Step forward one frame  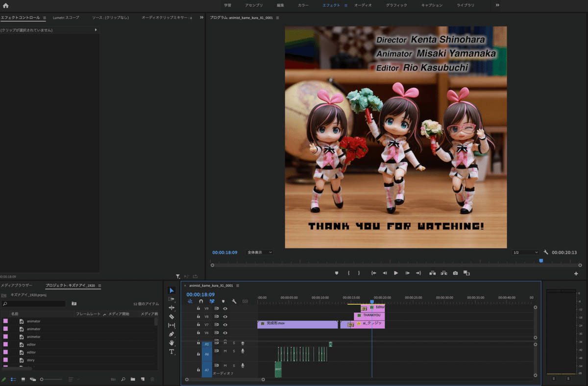(407, 273)
